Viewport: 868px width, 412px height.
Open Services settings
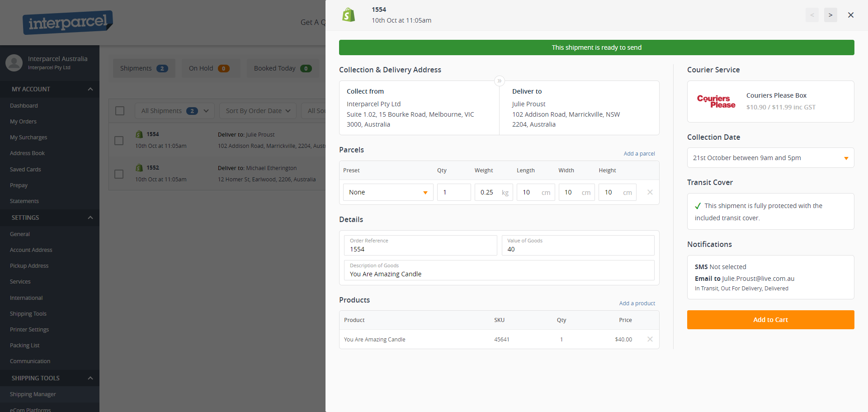tap(20, 282)
